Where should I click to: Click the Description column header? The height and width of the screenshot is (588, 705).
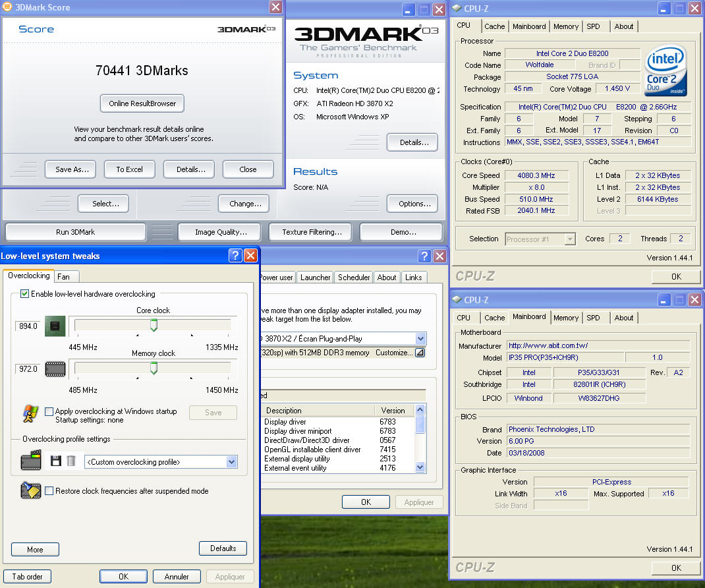(x=318, y=410)
